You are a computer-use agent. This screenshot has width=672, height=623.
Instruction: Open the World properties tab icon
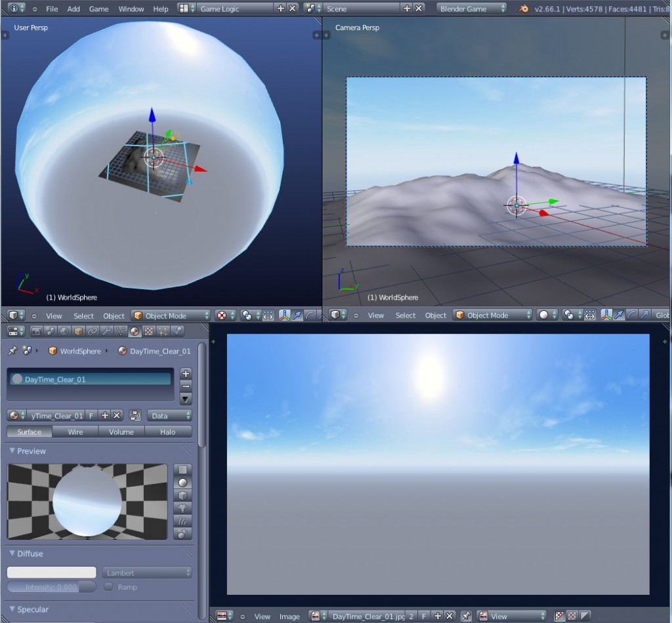click(x=64, y=332)
